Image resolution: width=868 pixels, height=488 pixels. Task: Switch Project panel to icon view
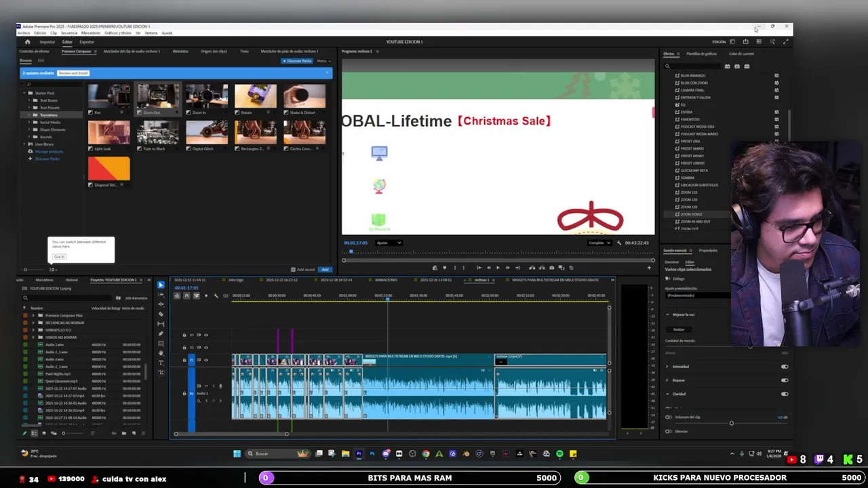pyautogui.click(x=44, y=433)
